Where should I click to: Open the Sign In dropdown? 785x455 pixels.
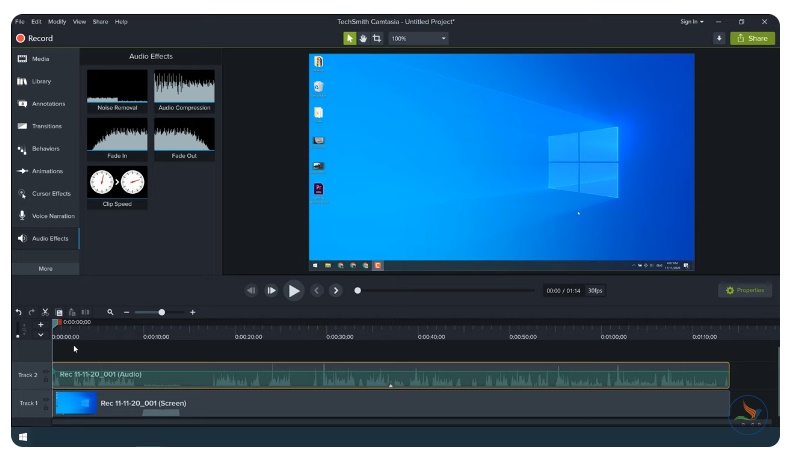pos(691,22)
